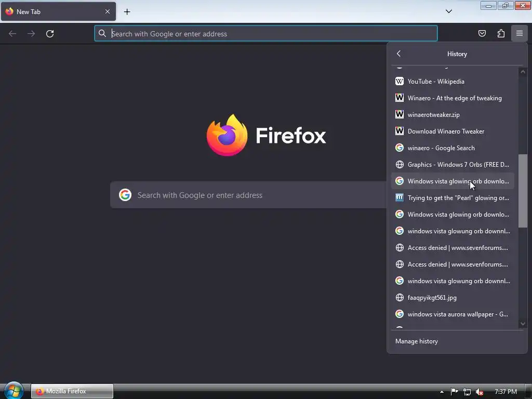This screenshot has width=532, height=399.
Task: Click favicon beside Trying to get the Pearl
Action: click(400, 198)
